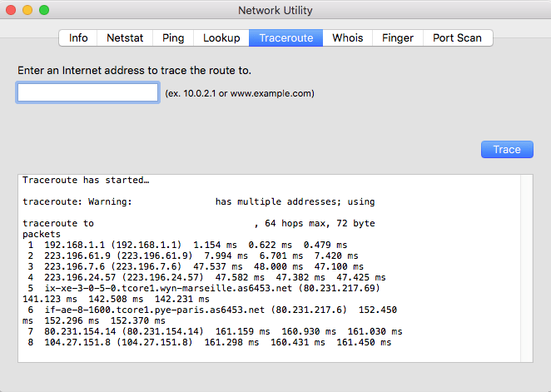
Task: Open the Netstat tab
Action: [x=125, y=38]
